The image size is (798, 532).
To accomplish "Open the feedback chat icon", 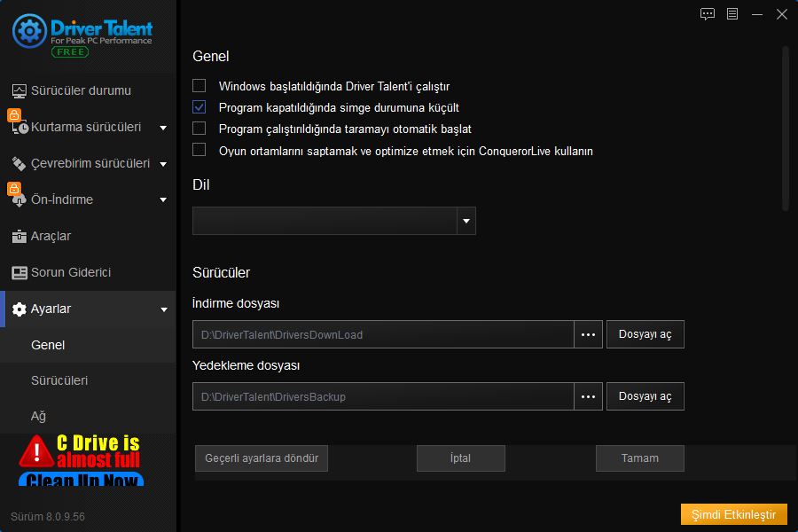I will click(708, 14).
